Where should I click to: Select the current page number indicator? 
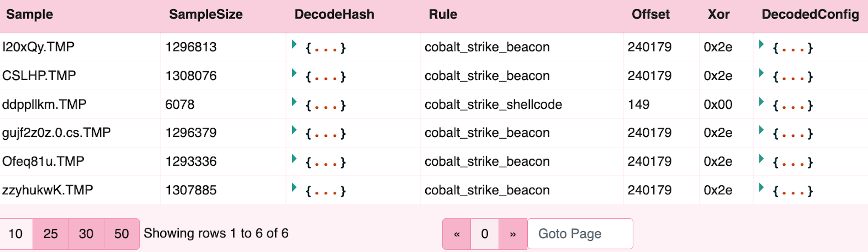[484, 234]
